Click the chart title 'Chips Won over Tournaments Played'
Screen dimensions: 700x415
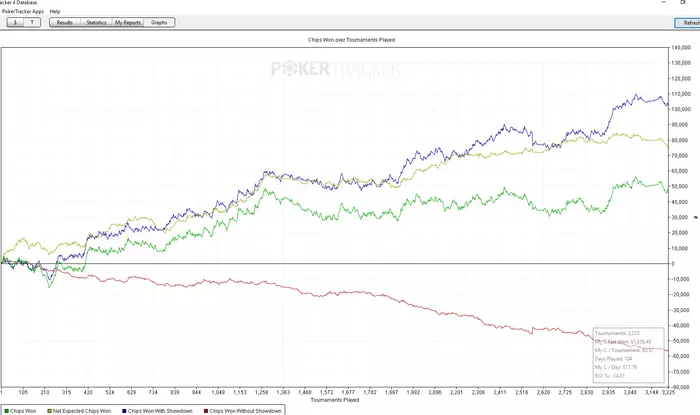[351, 40]
